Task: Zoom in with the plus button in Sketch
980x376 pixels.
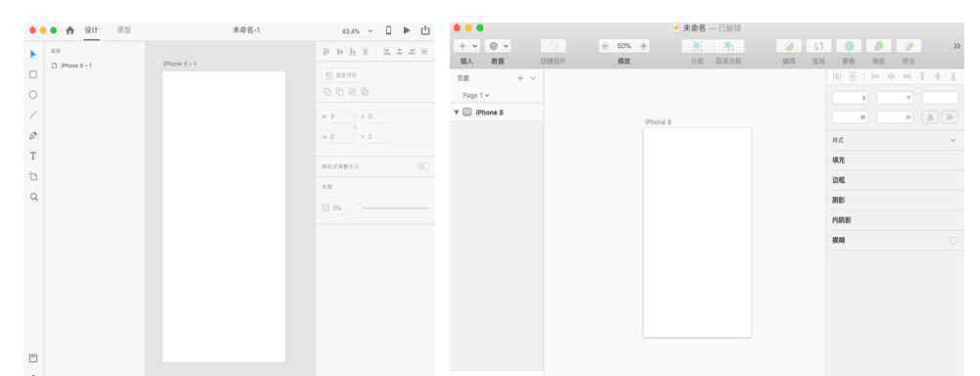Action: coord(643,46)
